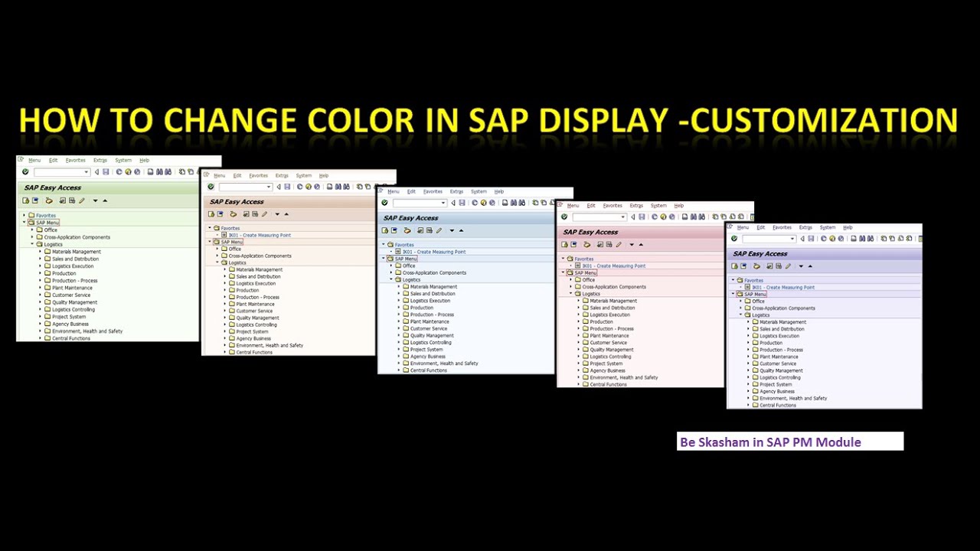Click the SAP Menu toolbar icon in orange window
The width and height of the screenshot is (980, 551).
(x=220, y=214)
